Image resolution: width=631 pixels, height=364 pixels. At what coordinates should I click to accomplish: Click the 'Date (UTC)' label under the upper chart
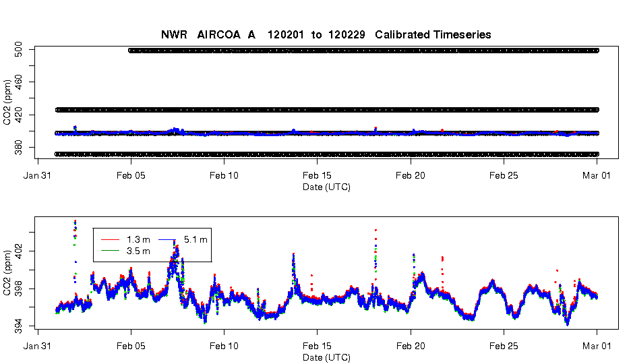(326, 187)
